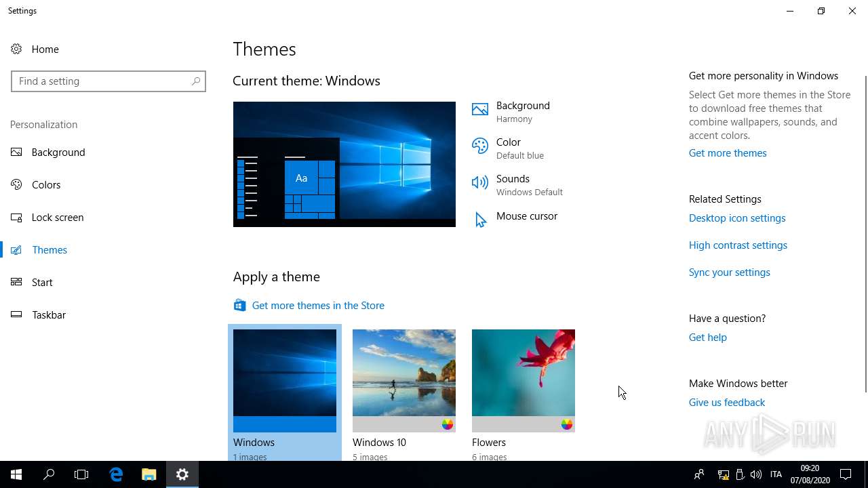Click the battery icon in system tray

pyautogui.click(x=740, y=474)
